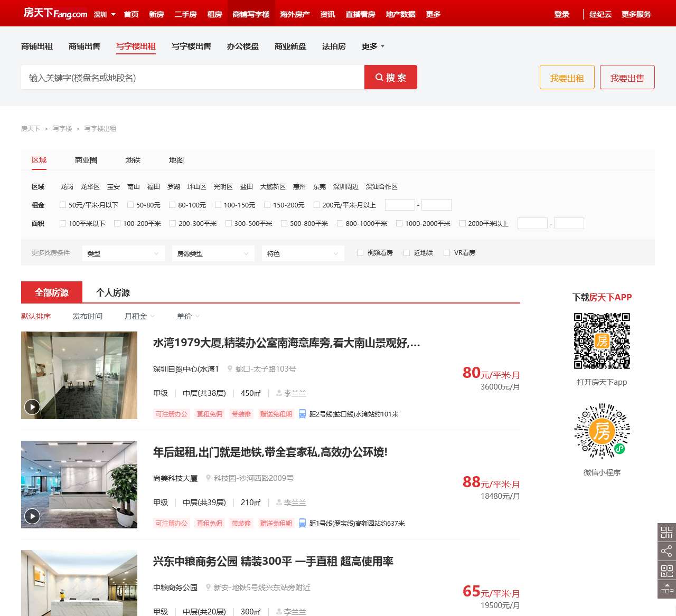Click the Fang.com logo
The image size is (676, 616).
tap(55, 13)
